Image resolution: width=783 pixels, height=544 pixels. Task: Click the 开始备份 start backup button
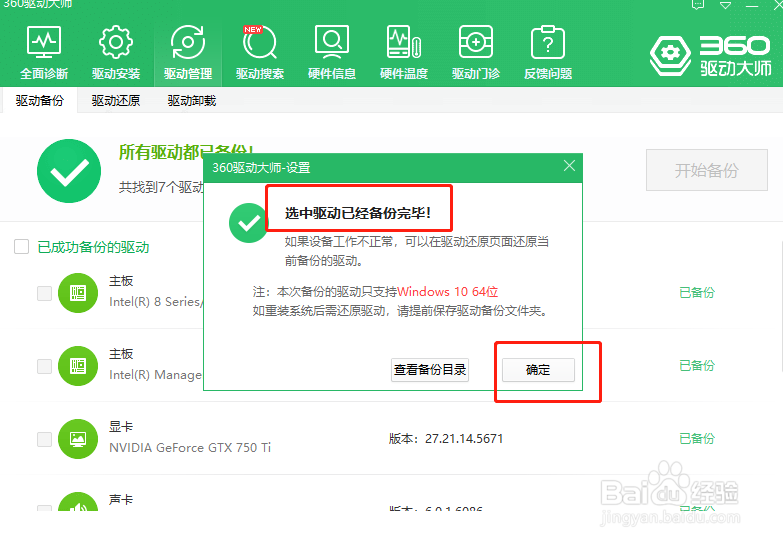[707, 170]
